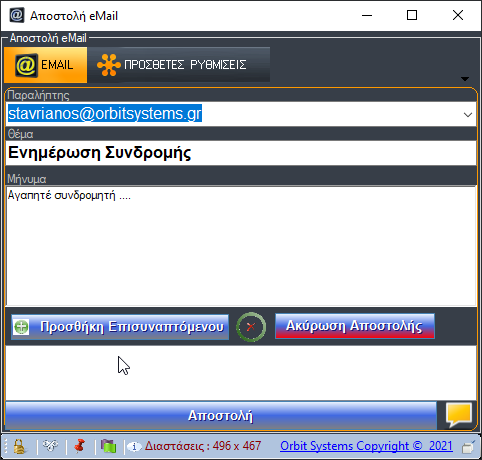Click the circular red X icon
Screen dimensions: 482x460
coord(251,327)
